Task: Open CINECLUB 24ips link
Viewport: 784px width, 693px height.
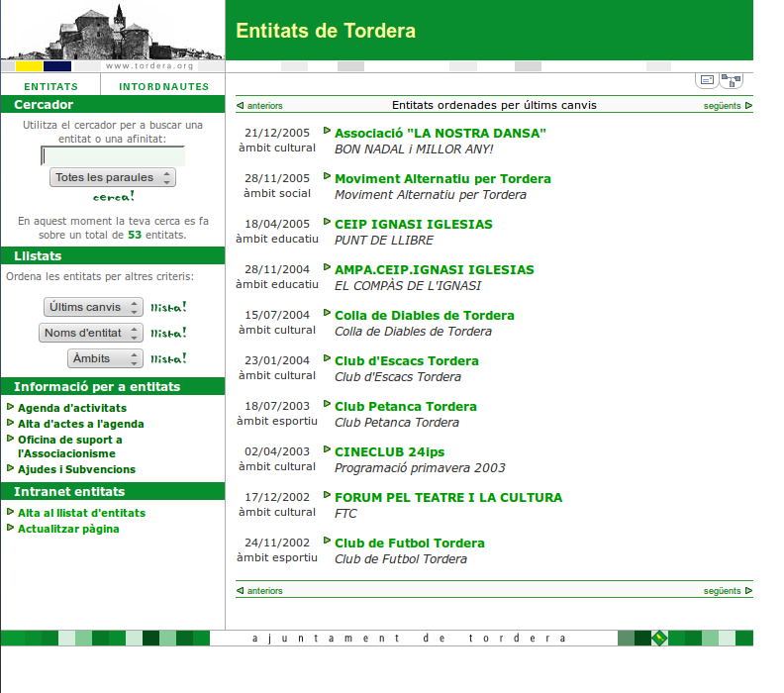Action: tap(389, 451)
